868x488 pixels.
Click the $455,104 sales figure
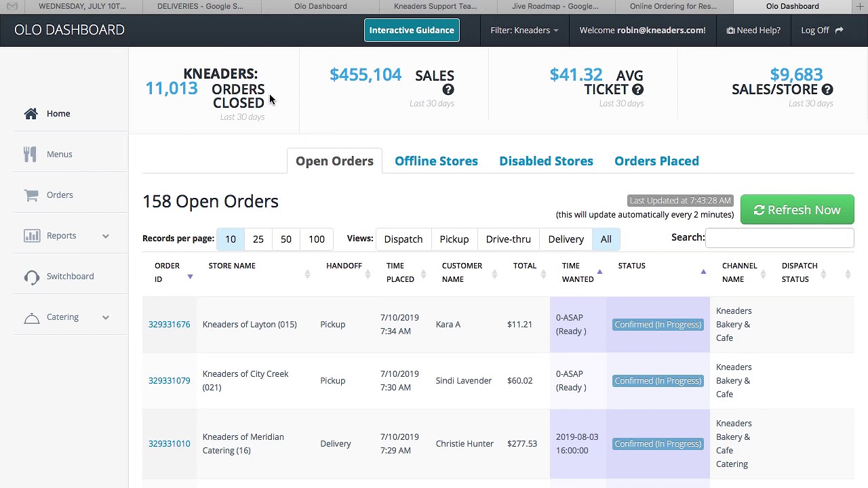(366, 75)
